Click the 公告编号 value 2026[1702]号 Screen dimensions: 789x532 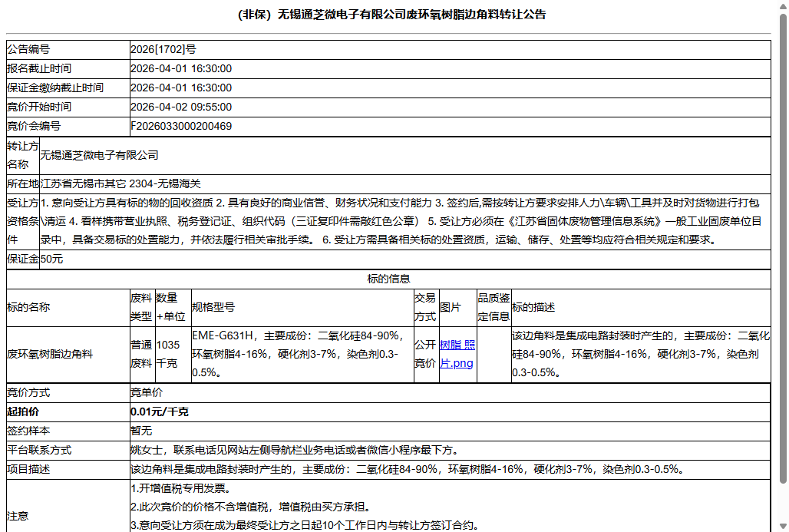[161, 49]
